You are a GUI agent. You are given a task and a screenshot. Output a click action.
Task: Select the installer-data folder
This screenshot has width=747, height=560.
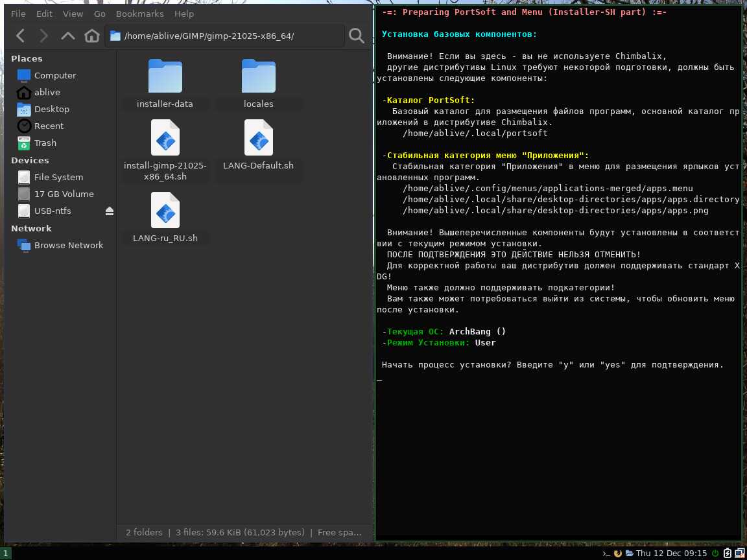[165, 84]
